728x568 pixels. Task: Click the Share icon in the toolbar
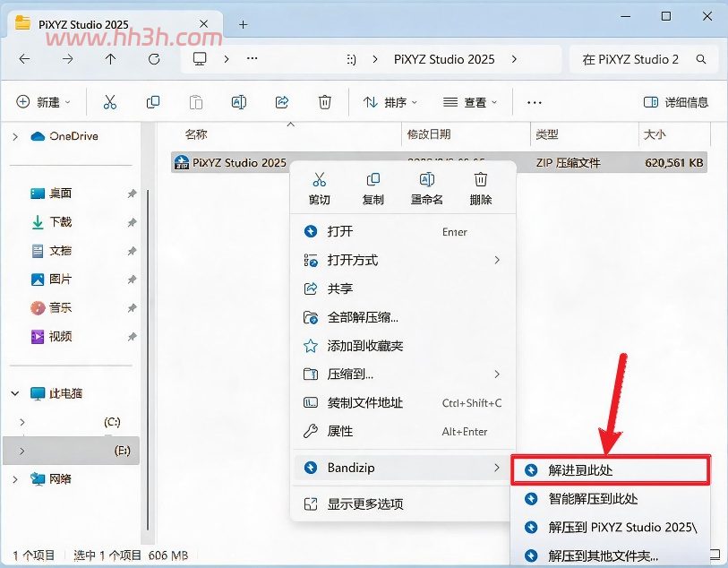[282, 102]
